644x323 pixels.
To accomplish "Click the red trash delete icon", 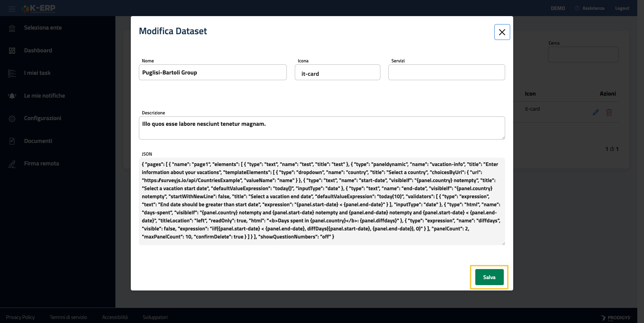I will tap(609, 112).
